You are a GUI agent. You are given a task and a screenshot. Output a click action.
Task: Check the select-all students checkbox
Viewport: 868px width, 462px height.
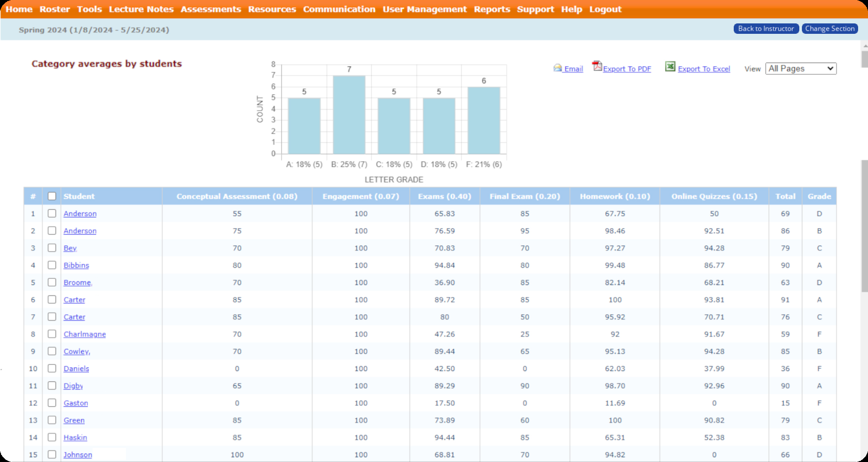click(52, 196)
